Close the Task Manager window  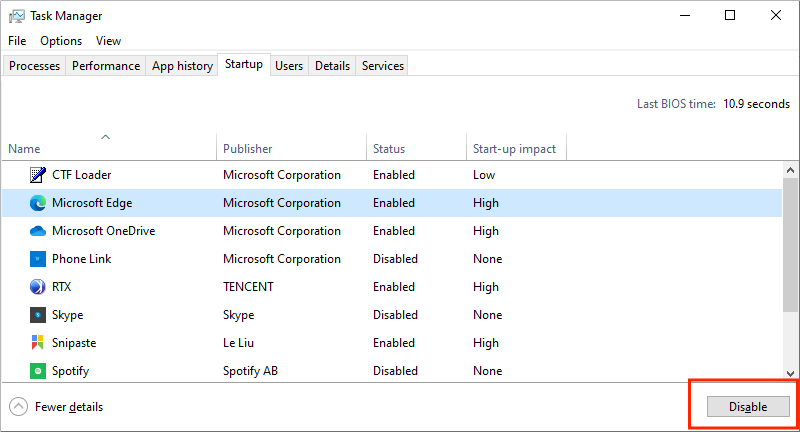[776, 15]
